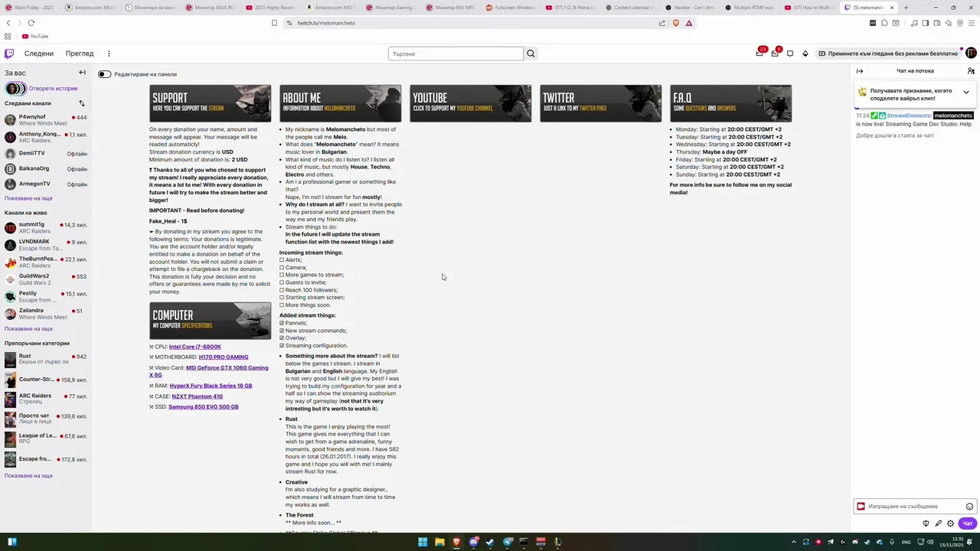This screenshot has height=551, width=980.
Task: Open the user avatar menu
Action: point(971,53)
